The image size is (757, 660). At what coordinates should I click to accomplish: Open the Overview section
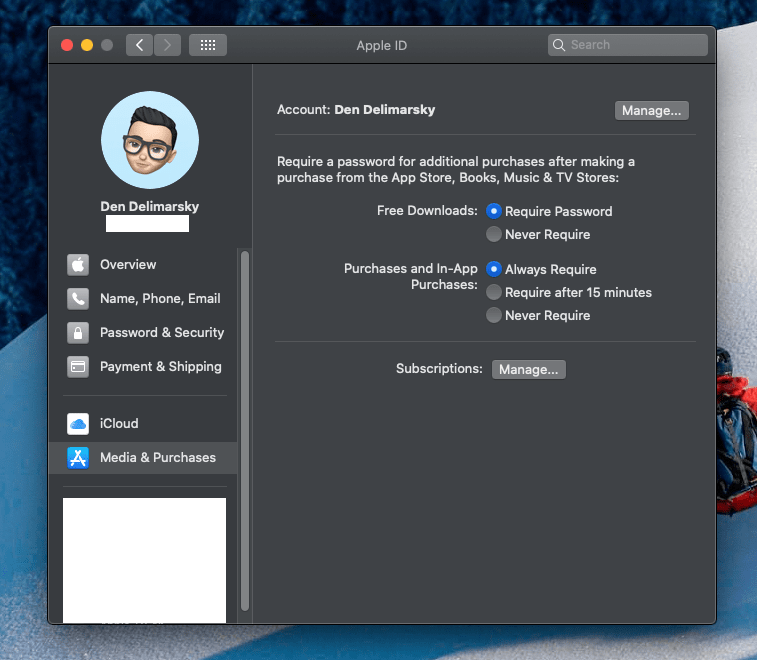point(143,265)
